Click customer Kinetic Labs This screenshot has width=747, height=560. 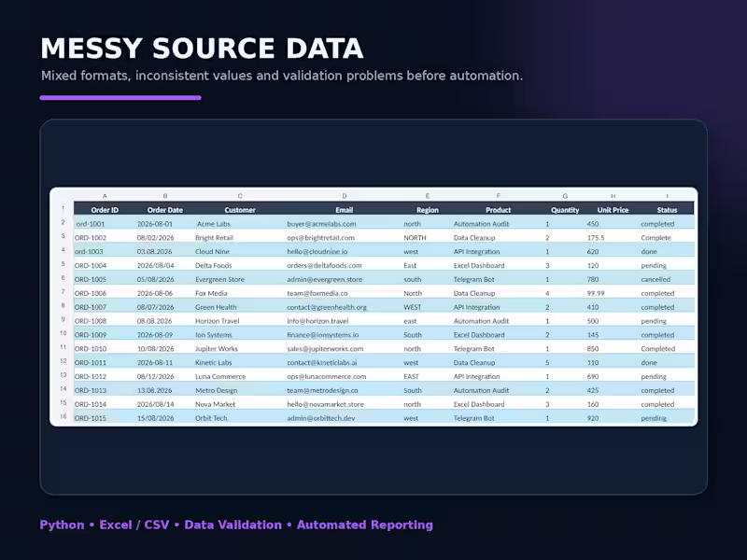coord(214,362)
